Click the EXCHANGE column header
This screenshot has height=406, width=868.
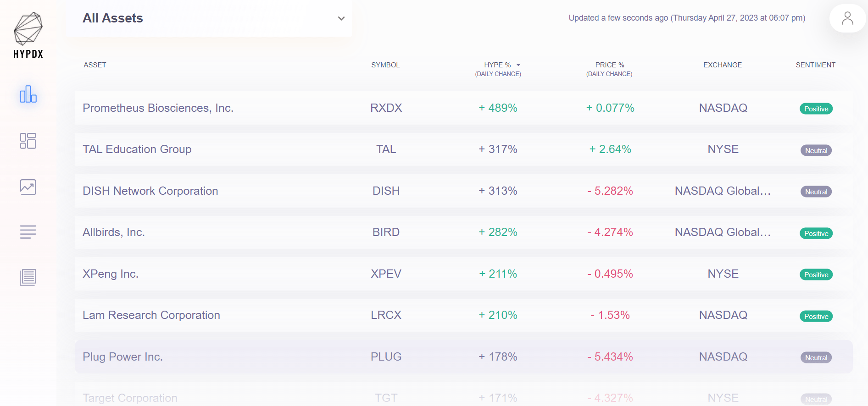[723, 65]
